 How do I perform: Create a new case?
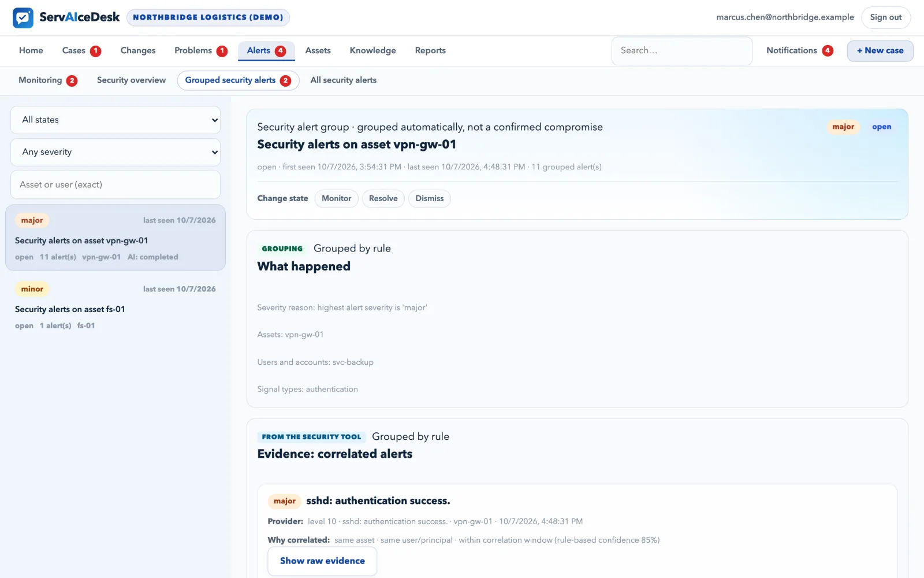tap(880, 51)
